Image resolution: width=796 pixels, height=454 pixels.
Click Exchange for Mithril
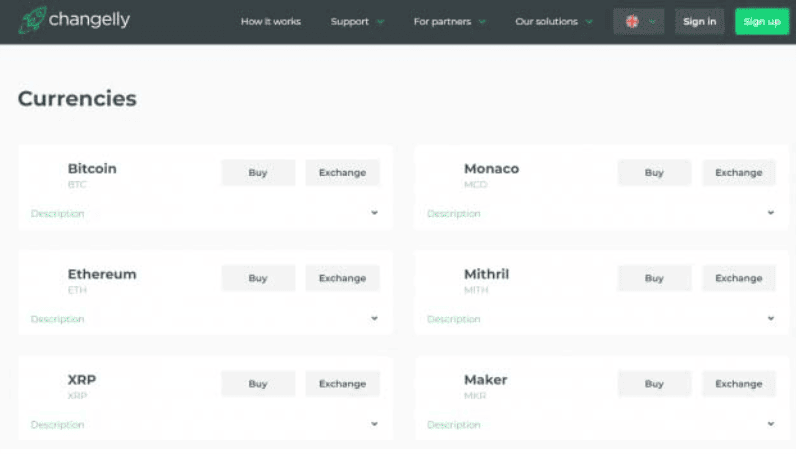(x=739, y=278)
